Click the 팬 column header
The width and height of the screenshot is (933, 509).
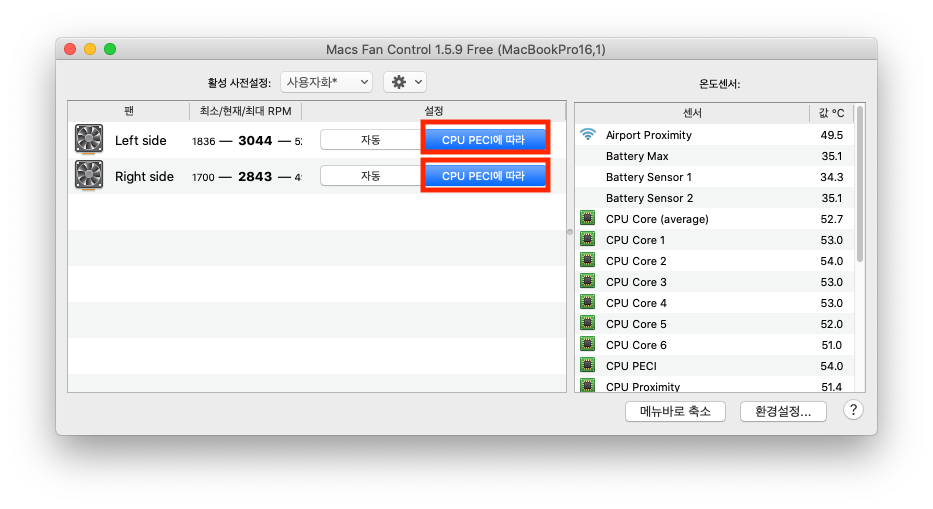point(129,111)
